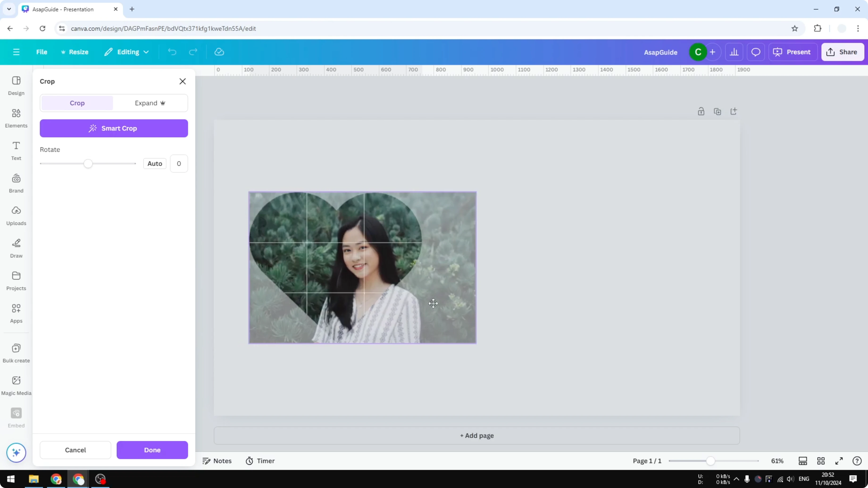Screen dimensions: 868x488
Task: Lock the selected image using the lock icon
Action: tap(701, 111)
